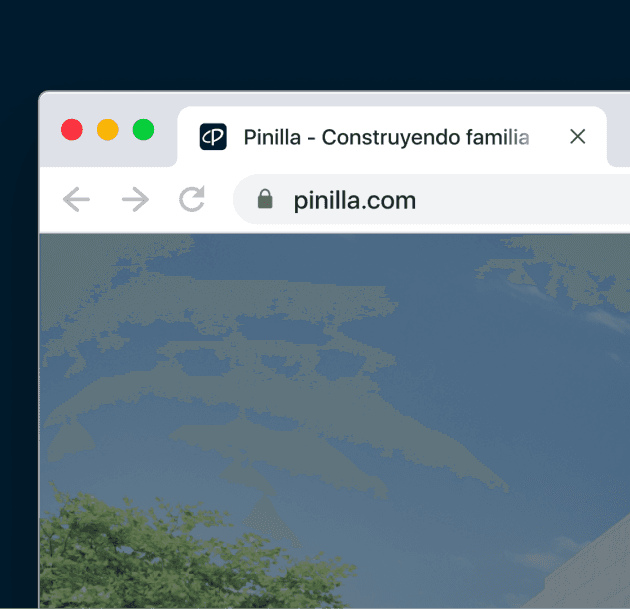Reload the Pinilla page

192,198
